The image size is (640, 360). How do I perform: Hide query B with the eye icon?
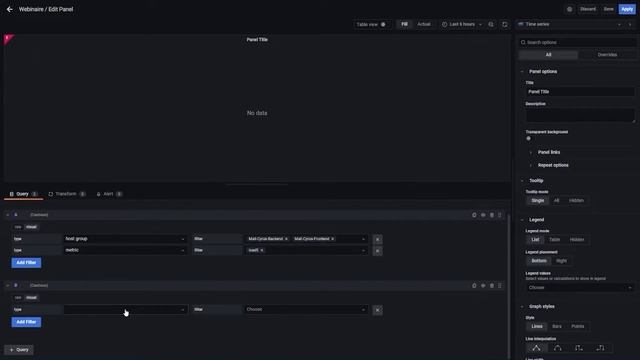tap(483, 285)
